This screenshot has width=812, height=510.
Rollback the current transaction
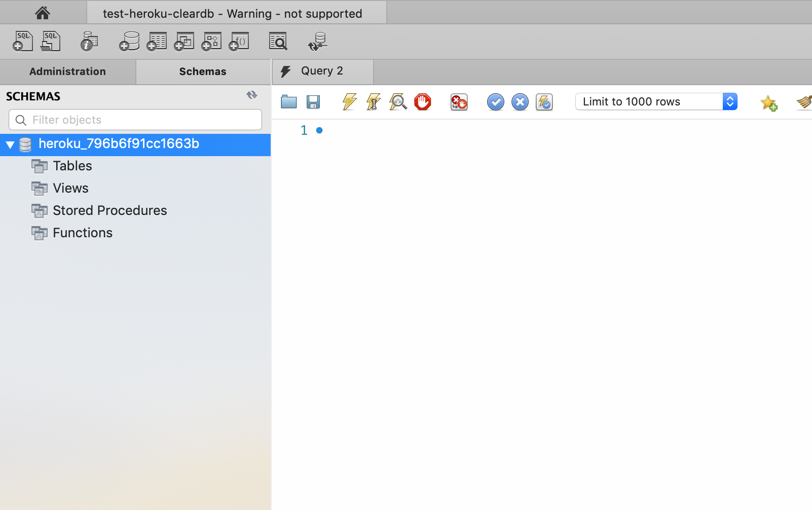(520, 101)
